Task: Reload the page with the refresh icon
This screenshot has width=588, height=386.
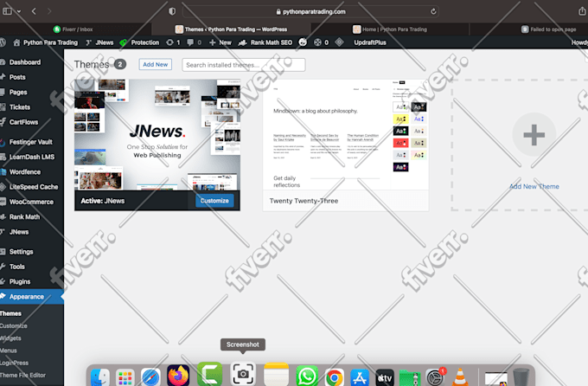Action: pos(433,11)
